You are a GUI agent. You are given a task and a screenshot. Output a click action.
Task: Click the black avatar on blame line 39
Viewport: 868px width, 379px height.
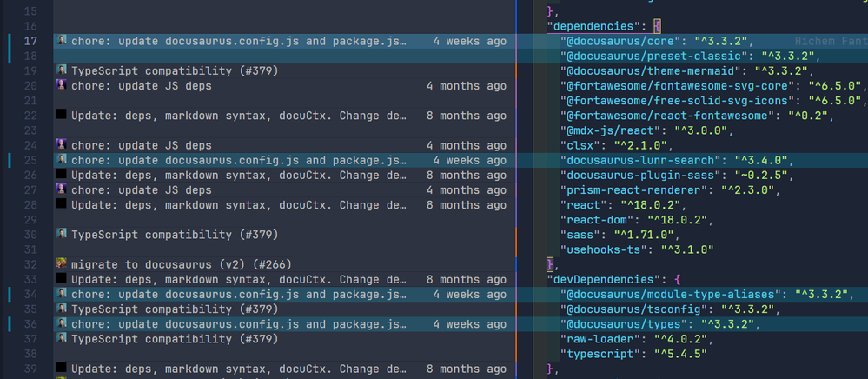click(62, 368)
